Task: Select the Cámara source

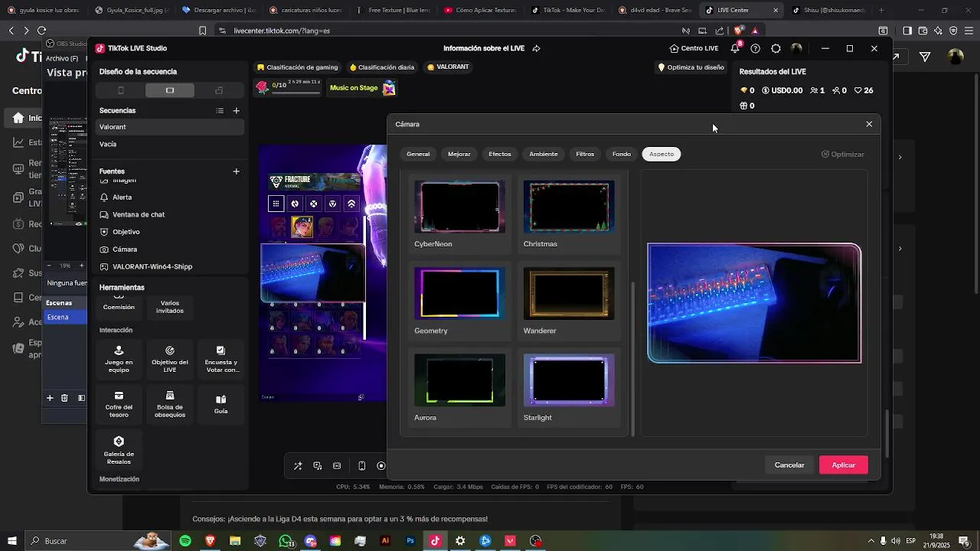Action: pos(170,249)
